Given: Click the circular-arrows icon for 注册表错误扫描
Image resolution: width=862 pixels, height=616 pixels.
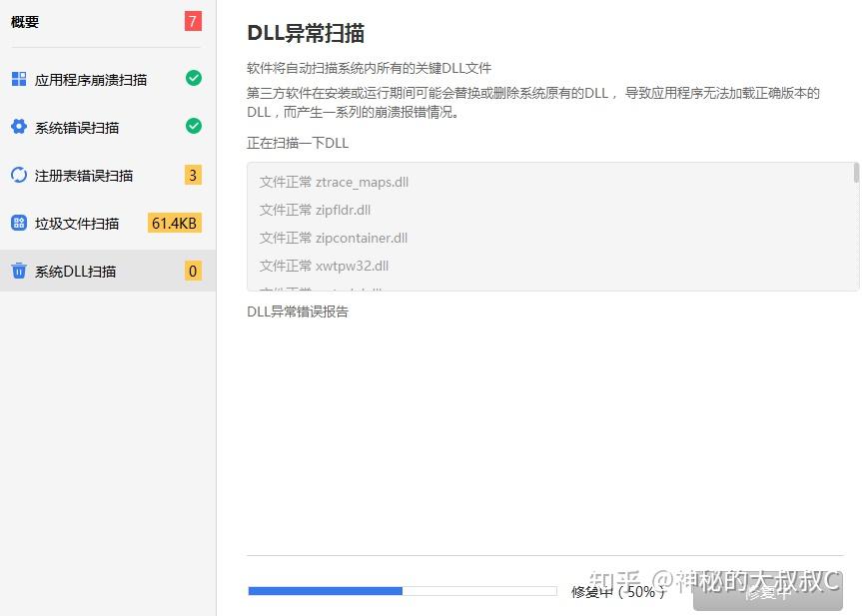Looking at the screenshot, I should point(20,175).
